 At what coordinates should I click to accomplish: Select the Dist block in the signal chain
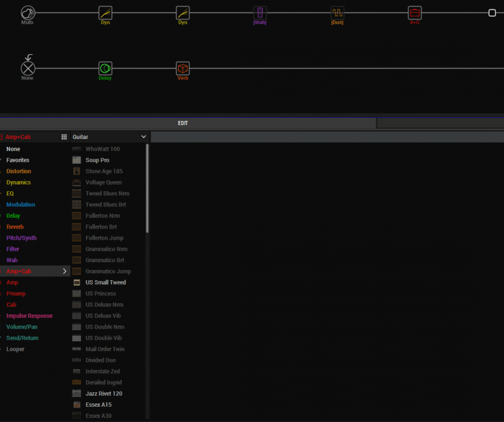pos(337,13)
